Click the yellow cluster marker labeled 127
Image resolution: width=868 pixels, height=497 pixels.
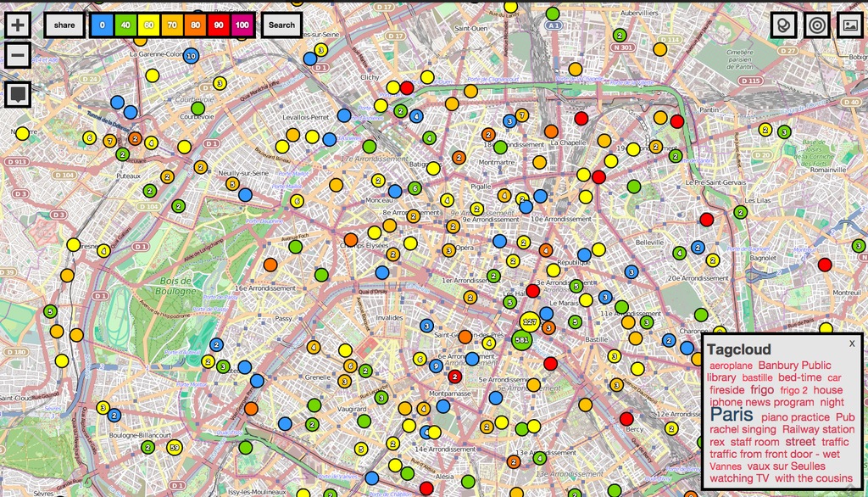pyautogui.click(x=530, y=322)
